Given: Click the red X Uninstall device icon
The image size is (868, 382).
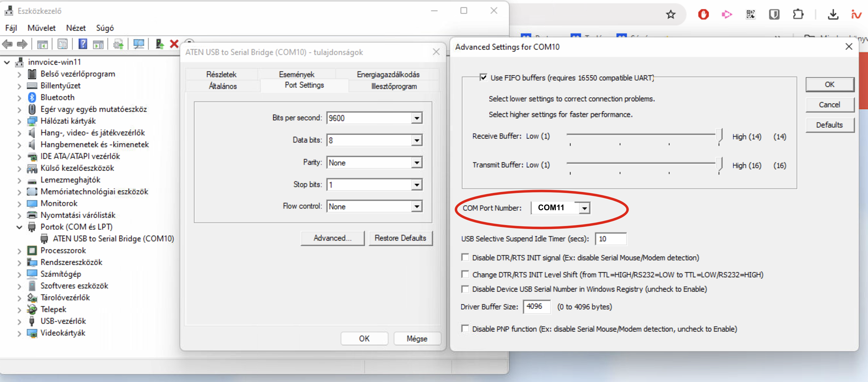Looking at the screenshot, I should pyautogui.click(x=174, y=44).
